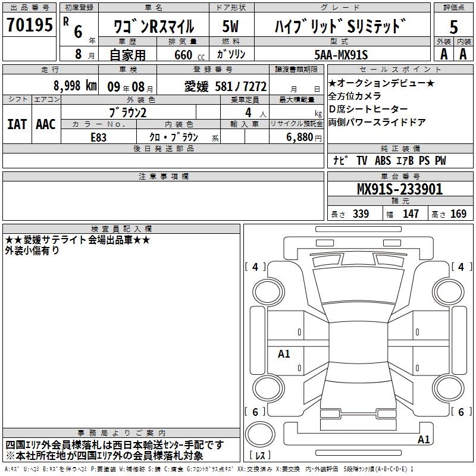This screenshot has width=476, height=476.
Task: Select exterior color ブラウン2
Action: click(x=128, y=112)
